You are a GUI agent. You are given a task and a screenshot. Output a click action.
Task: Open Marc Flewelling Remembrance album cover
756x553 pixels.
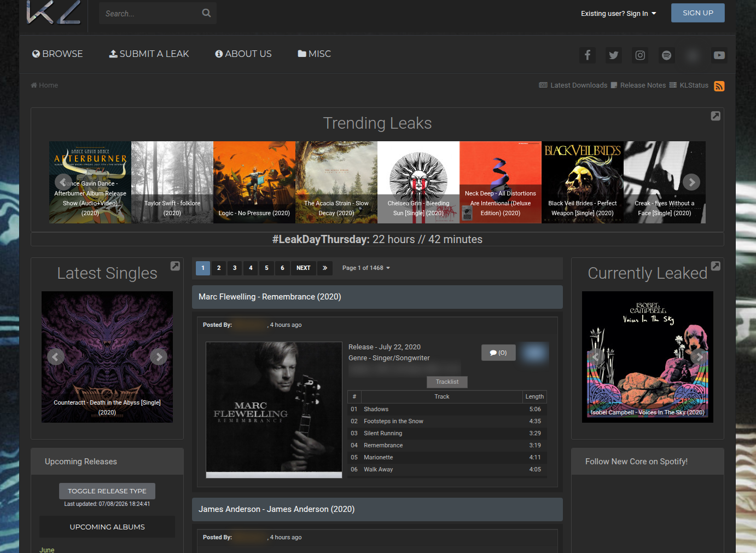tap(274, 410)
